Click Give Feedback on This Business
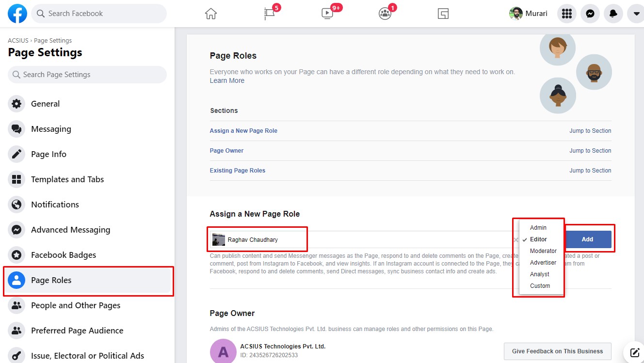Viewport: 644px width, 363px height. (x=557, y=351)
